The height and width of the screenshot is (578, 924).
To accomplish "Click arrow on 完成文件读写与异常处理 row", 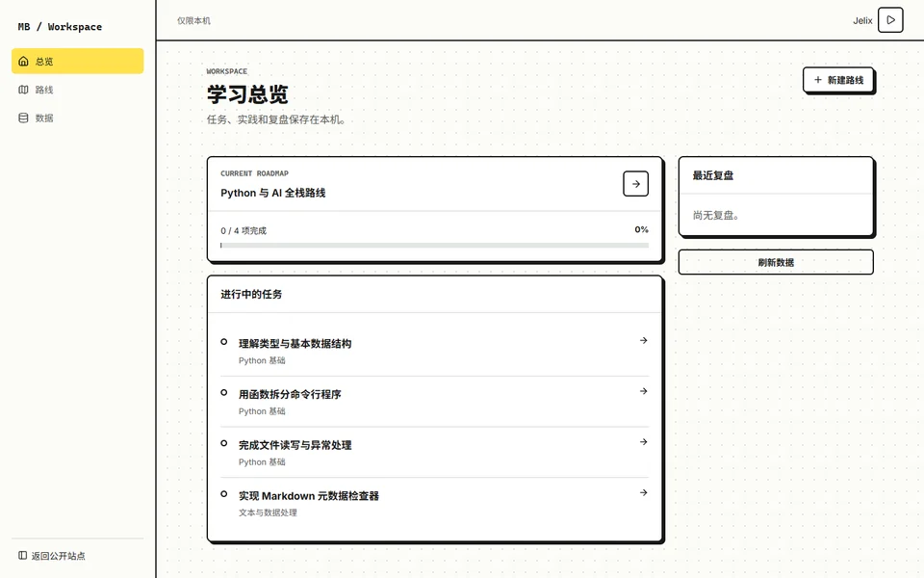I will tap(644, 442).
